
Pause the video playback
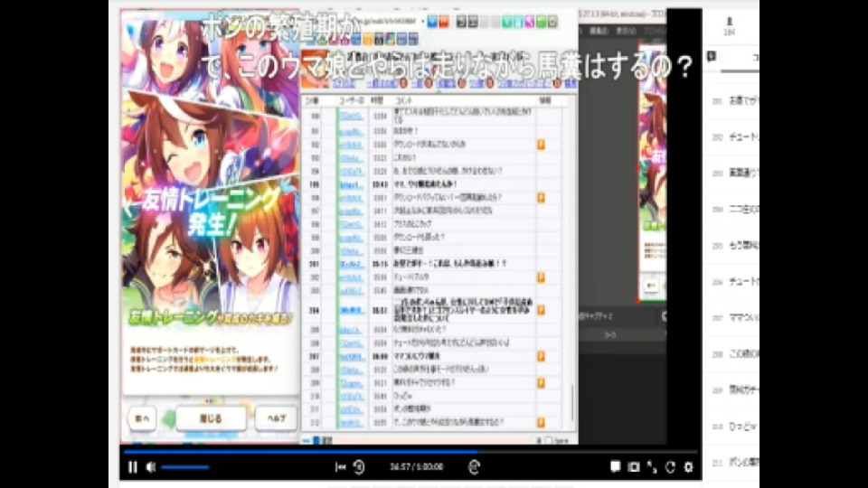(132, 467)
